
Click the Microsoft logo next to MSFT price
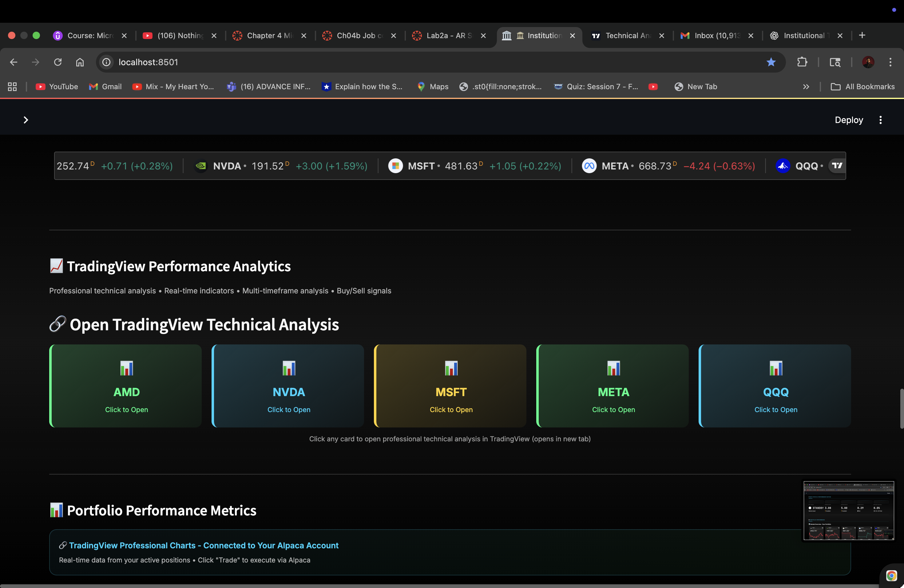pyautogui.click(x=395, y=166)
